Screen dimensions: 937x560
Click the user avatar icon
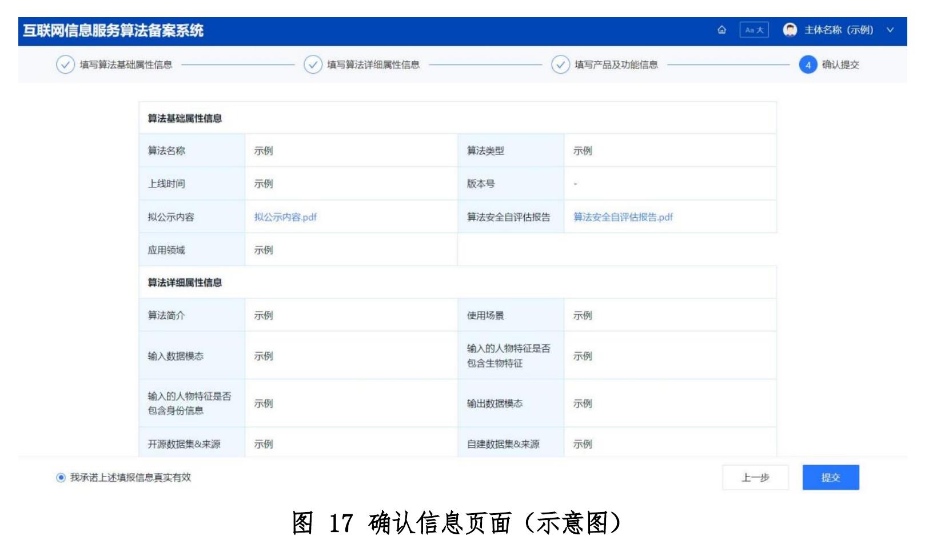pyautogui.click(x=790, y=30)
